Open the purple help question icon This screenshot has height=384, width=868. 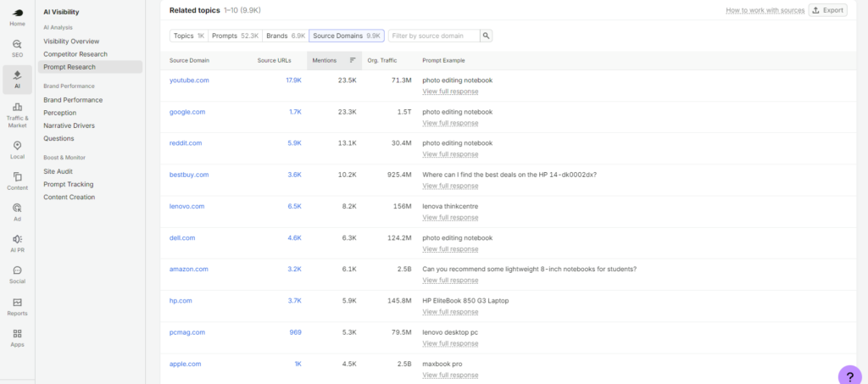(849, 377)
